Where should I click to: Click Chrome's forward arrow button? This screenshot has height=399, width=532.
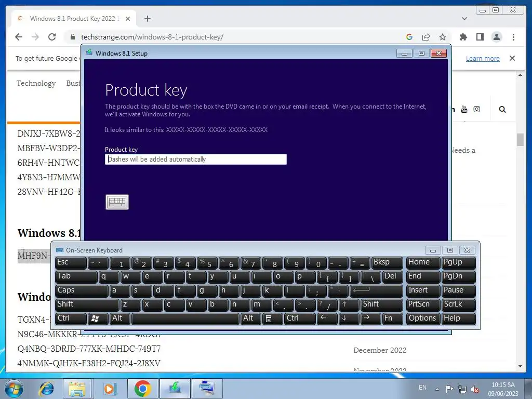coord(35,37)
